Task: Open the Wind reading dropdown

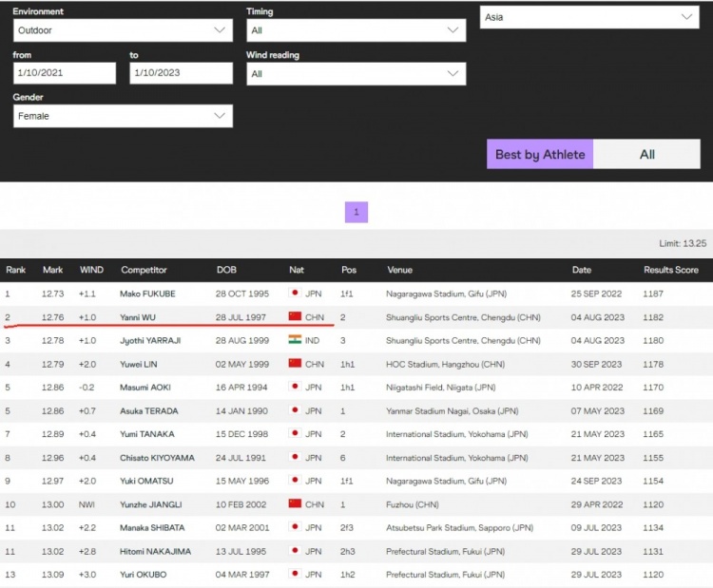Action: 356,74
